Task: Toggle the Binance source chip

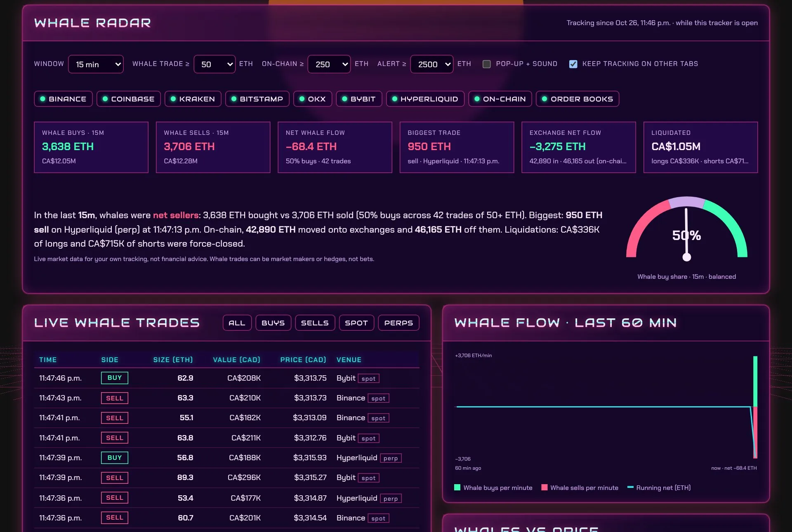Action: point(63,99)
